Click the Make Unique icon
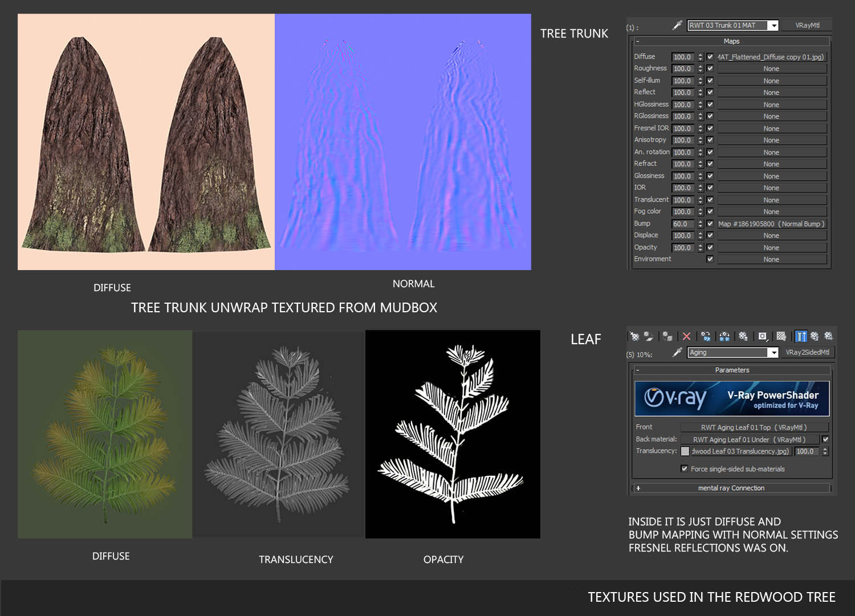This screenshot has width=855, height=616. [724, 336]
